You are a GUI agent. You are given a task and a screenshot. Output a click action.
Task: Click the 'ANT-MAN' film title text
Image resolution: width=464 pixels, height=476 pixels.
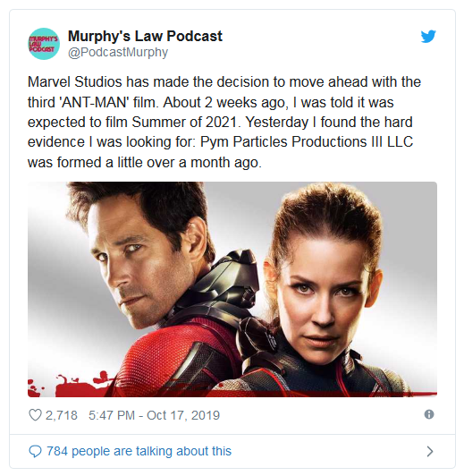pyautogui.click(x=96, y=102)
